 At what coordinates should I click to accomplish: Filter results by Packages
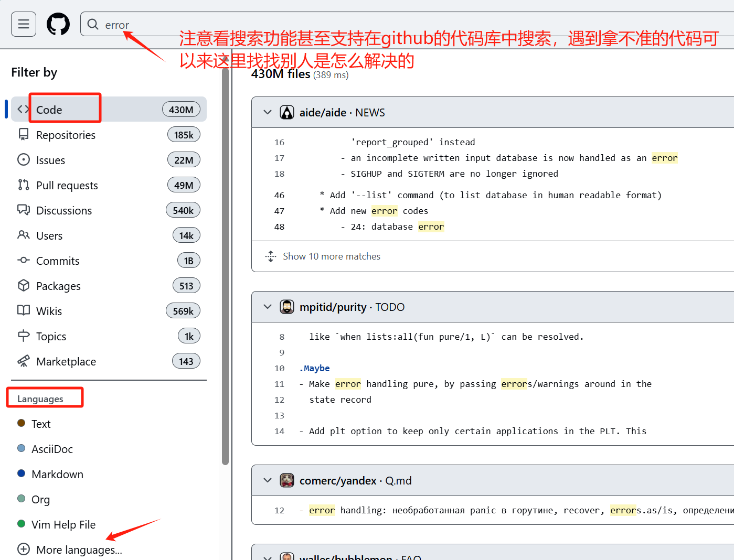109,286
